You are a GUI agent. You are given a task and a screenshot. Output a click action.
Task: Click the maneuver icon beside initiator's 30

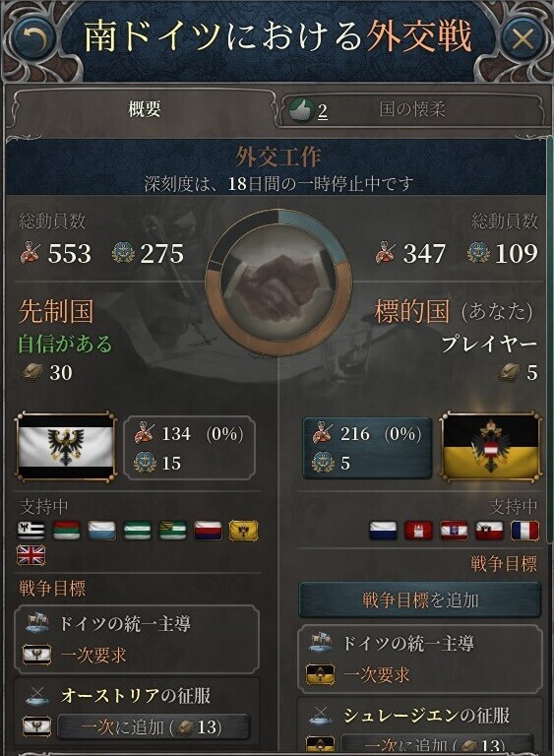tap(32, 372)
